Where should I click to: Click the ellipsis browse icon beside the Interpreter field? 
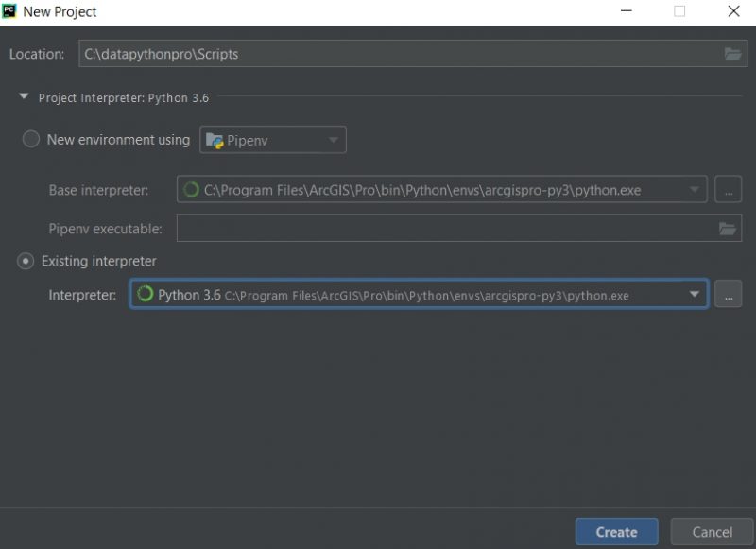[729, 294]
